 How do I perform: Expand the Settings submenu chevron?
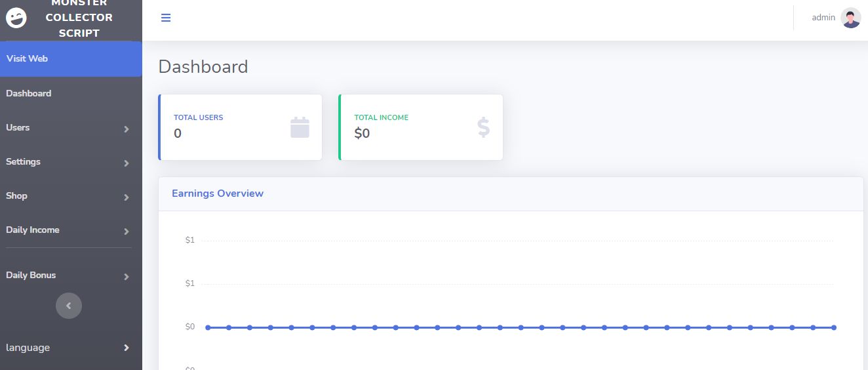(127, 163)
